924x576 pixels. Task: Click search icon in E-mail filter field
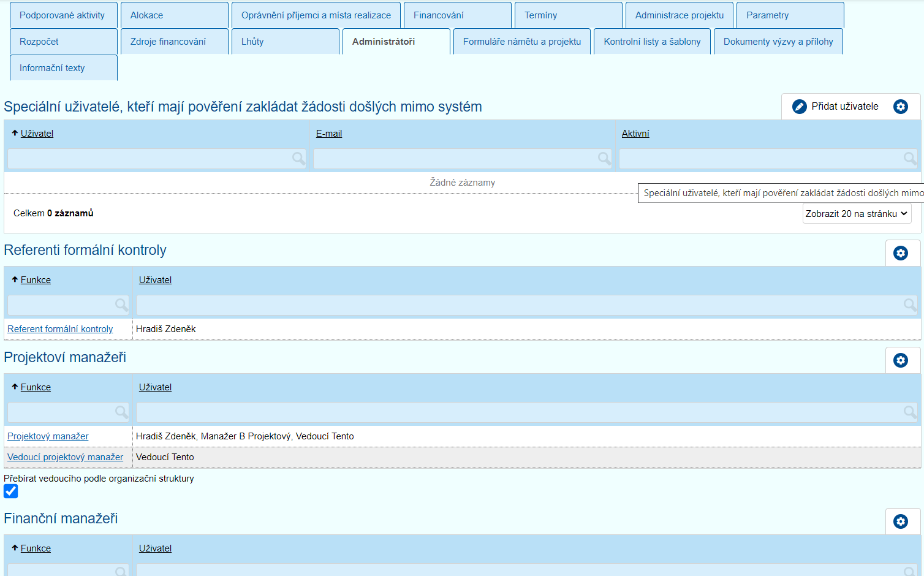pos(604,159)
